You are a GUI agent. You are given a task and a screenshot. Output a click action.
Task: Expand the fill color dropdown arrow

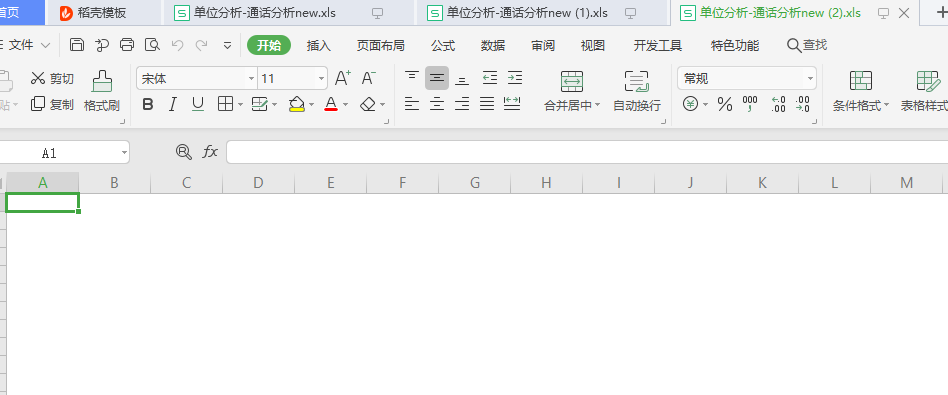pyautogui.click(x=311, y=105)
